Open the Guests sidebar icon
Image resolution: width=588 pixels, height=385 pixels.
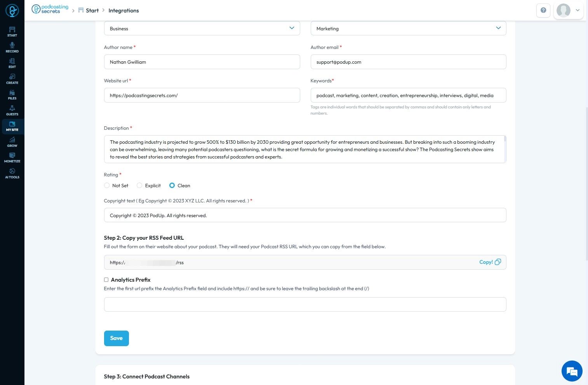point(12,110)
